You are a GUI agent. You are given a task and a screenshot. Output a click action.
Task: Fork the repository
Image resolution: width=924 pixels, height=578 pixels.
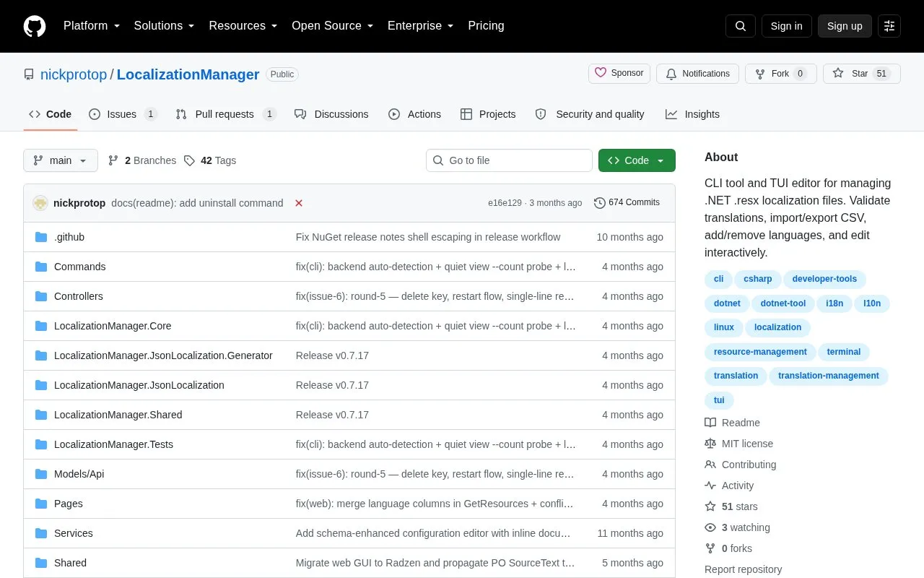click(780, 74)
